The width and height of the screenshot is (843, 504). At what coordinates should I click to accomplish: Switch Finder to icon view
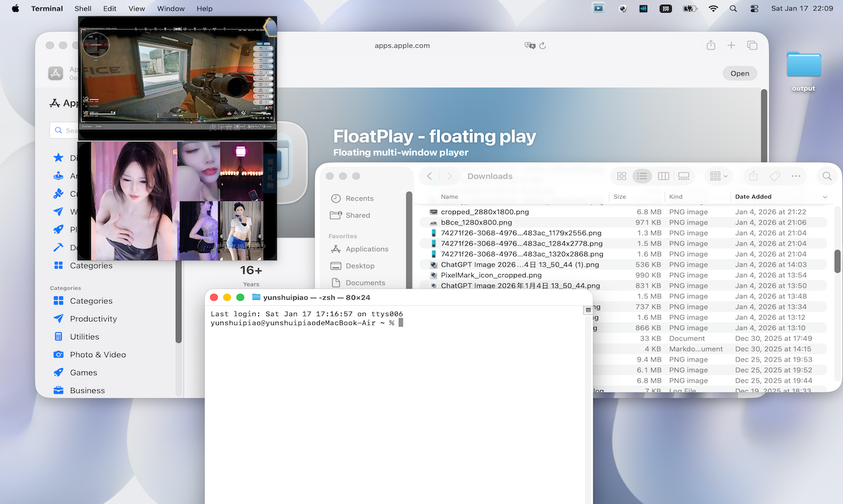[621, 176]
